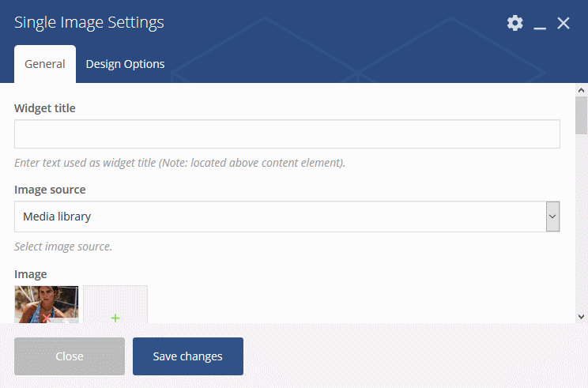Click the vertical scrollbar thumb
588x388 pixels.
click(x=581, y=115)
